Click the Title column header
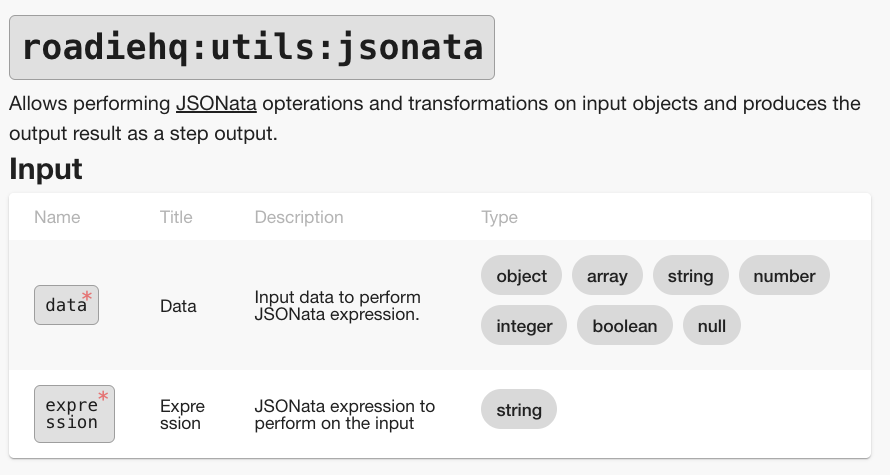The width and height of the screenshot is (890, 475). [x=176, y=217]
